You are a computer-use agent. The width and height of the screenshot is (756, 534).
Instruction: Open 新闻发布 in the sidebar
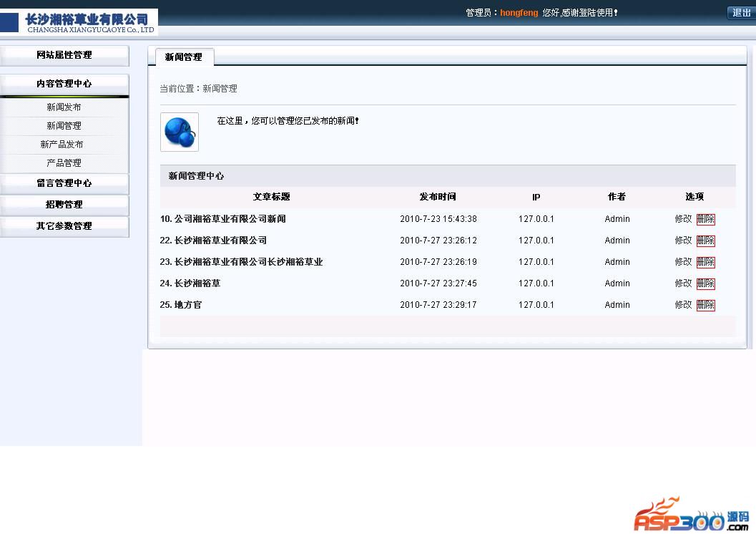[64, 107]
